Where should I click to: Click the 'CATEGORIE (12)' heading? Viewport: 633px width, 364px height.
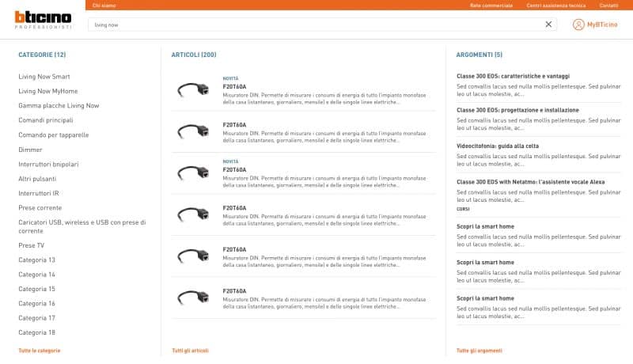[x=42, y=55]
